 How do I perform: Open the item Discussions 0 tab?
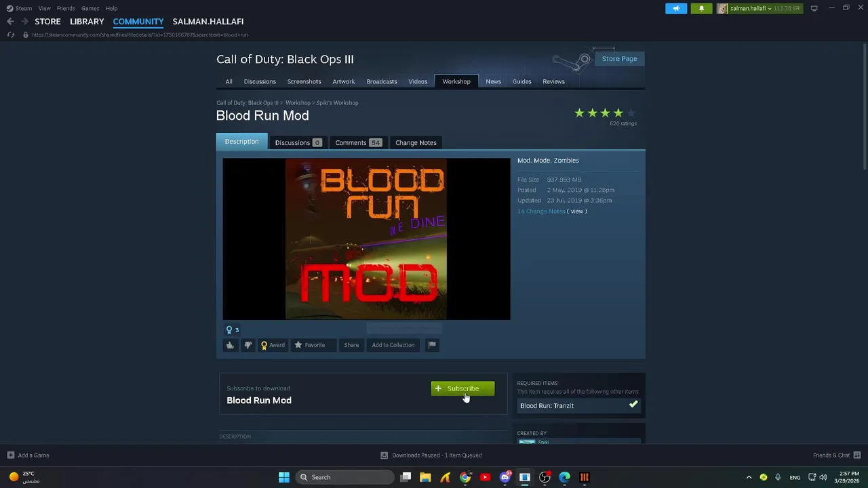298,142
